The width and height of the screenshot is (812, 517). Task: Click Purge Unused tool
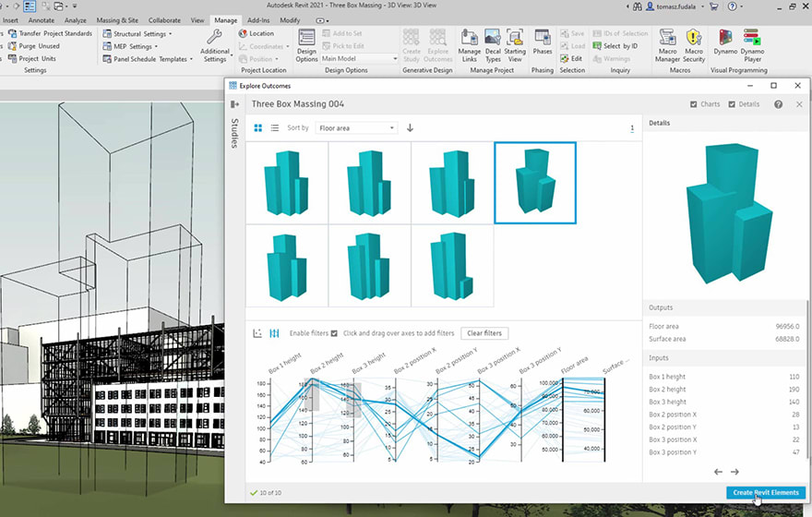(34, 46)
